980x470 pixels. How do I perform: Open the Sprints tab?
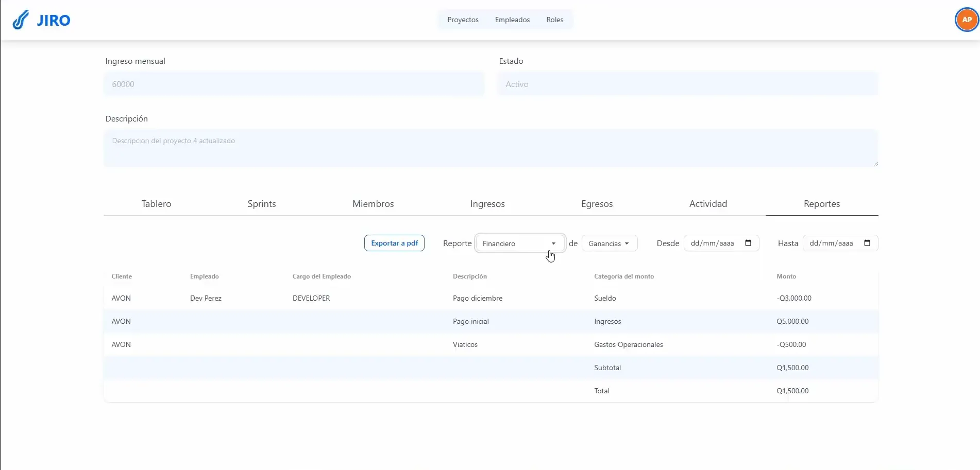262,204
